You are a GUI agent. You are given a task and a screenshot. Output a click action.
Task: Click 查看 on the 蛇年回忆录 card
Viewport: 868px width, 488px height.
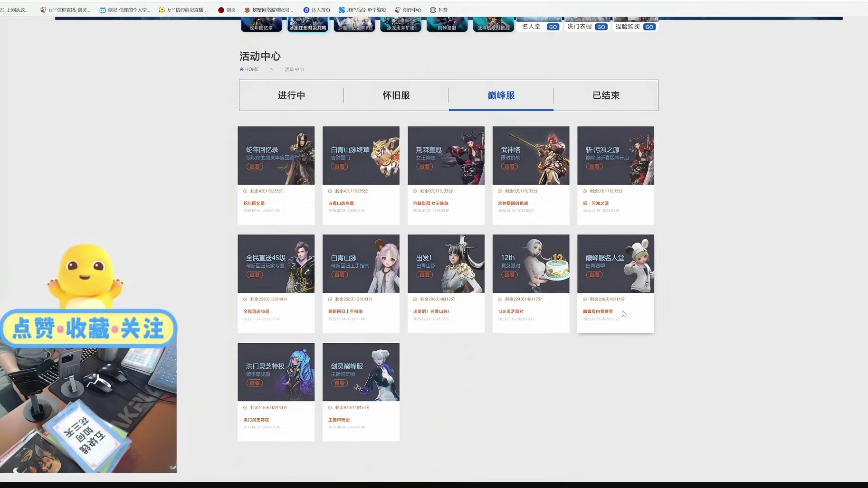click(x=254, y=167)
